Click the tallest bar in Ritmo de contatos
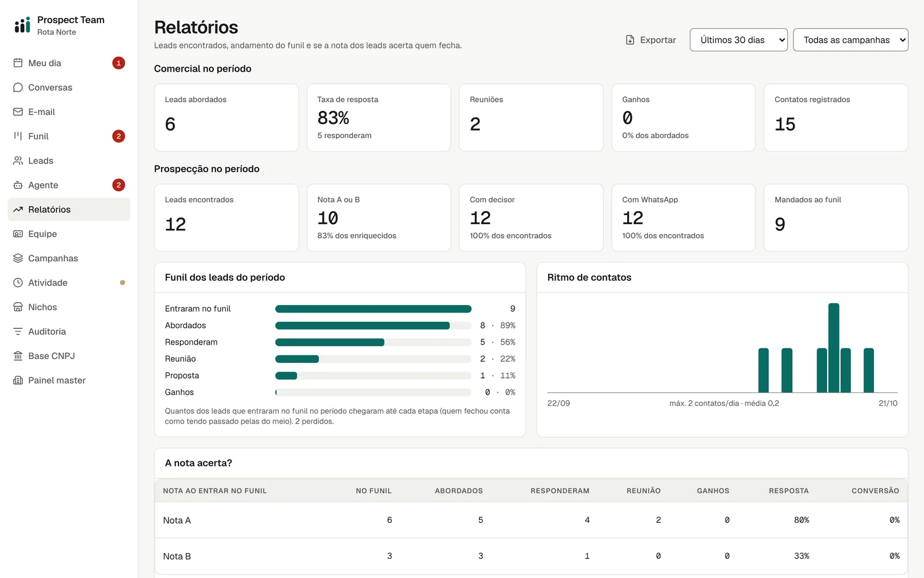The image size is (924, 578). pos(833,348)
